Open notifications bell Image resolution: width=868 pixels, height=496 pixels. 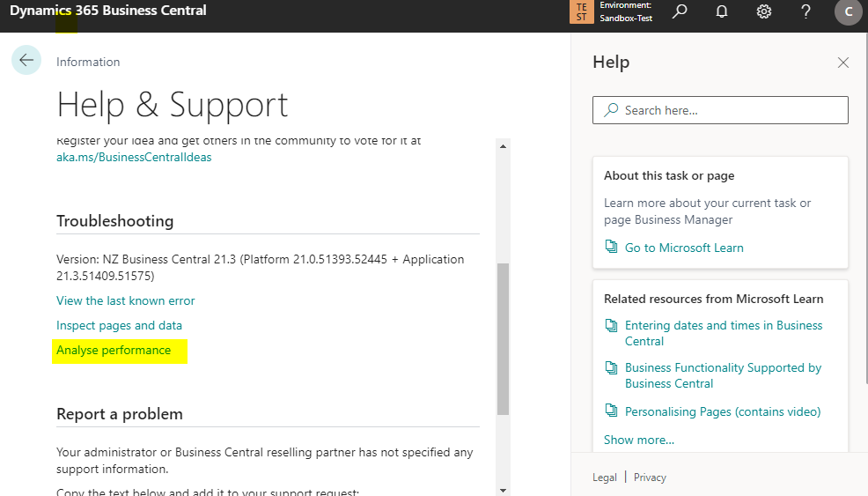tap(722, 11)
